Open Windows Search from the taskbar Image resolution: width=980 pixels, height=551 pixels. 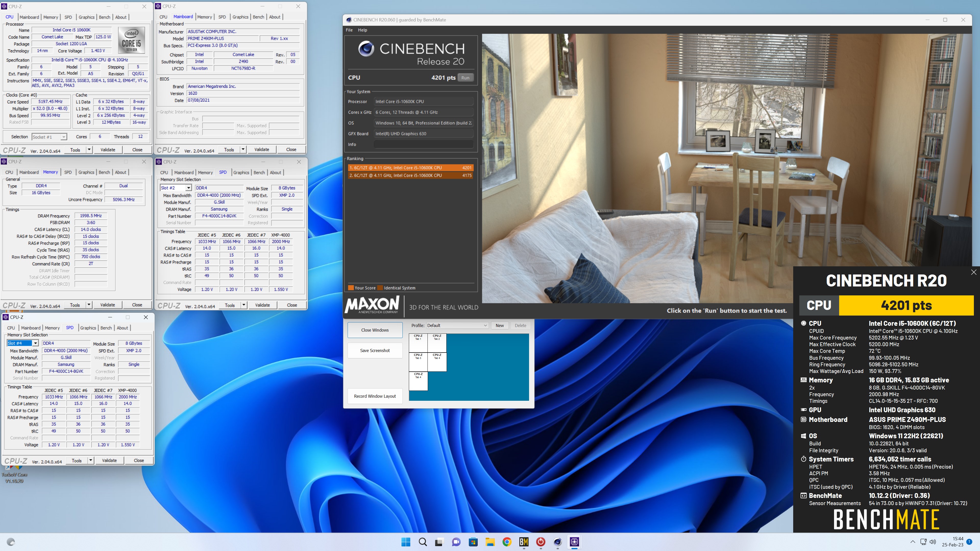(423, 542)
